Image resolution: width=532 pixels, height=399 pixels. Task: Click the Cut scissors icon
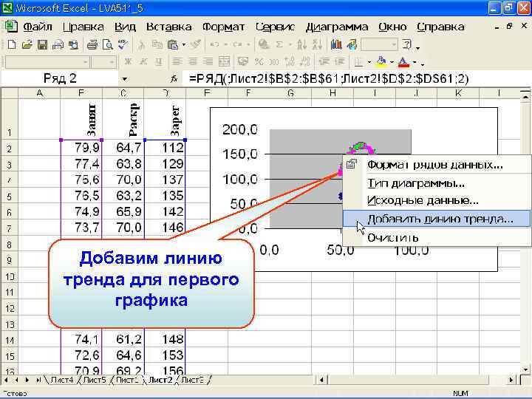coord(142,44)
